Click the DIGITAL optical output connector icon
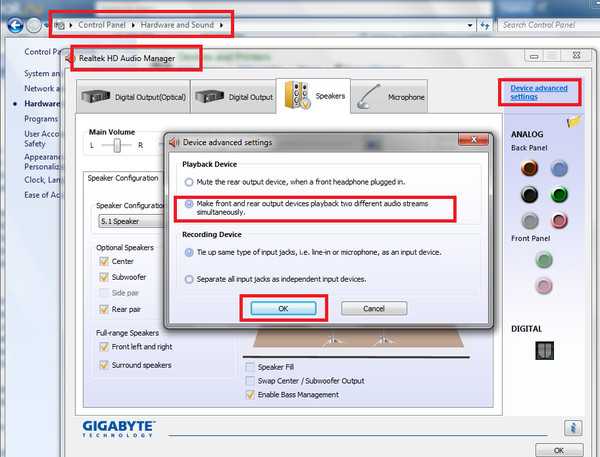600x457 pixels. [545, 351]
